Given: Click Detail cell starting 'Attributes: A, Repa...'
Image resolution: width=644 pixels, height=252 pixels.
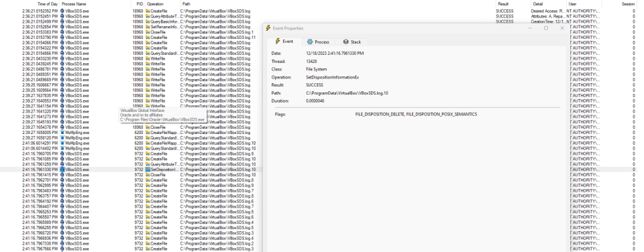Looking at the screenshot, I should tap(549, 16).
